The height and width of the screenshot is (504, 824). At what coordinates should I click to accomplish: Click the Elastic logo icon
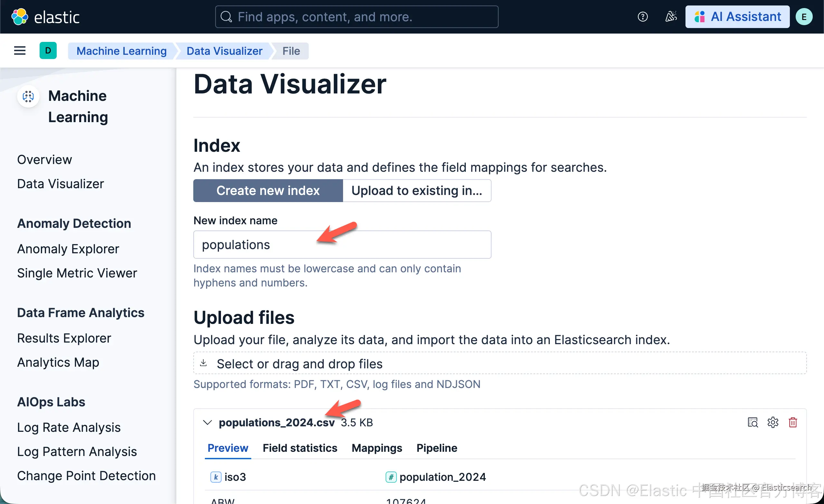point(19,17)
